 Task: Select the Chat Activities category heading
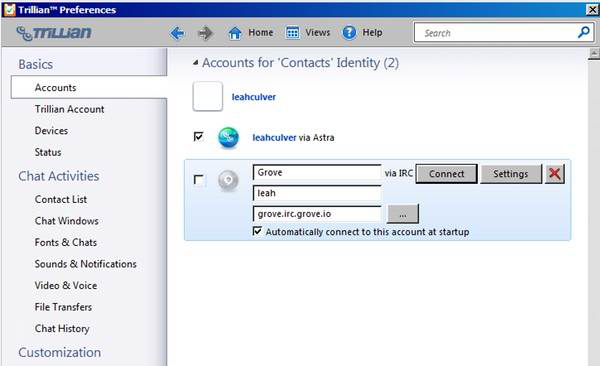(x=59, y=176)
